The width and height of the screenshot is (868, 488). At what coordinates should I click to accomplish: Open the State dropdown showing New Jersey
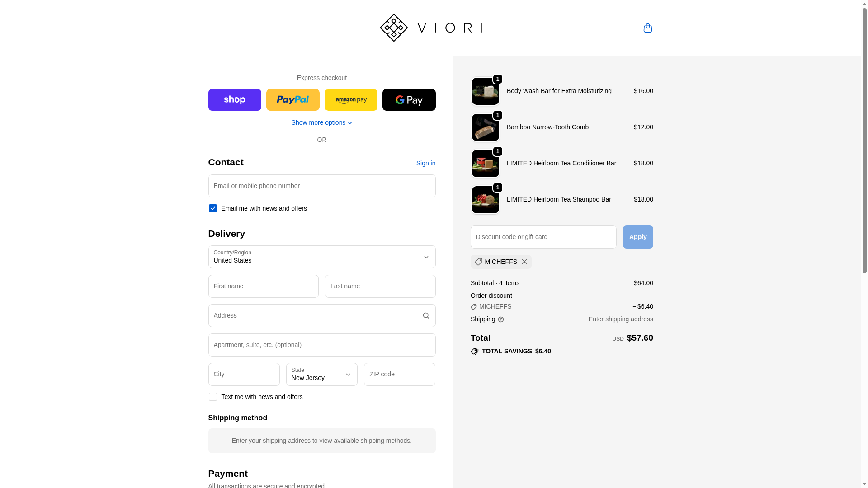tap(322, 375)
